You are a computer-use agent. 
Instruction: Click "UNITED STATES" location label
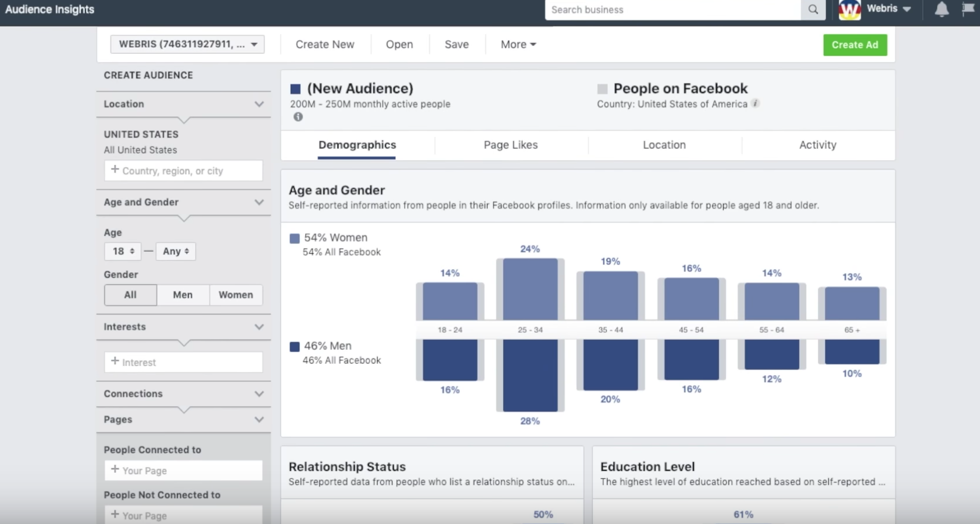coord(141,134)
